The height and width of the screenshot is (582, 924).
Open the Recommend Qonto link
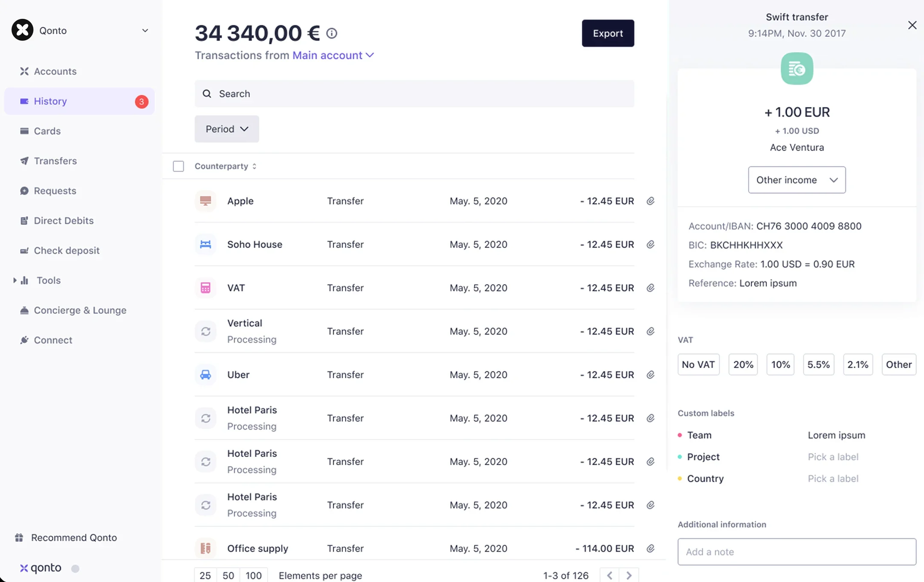coord(66,538)
